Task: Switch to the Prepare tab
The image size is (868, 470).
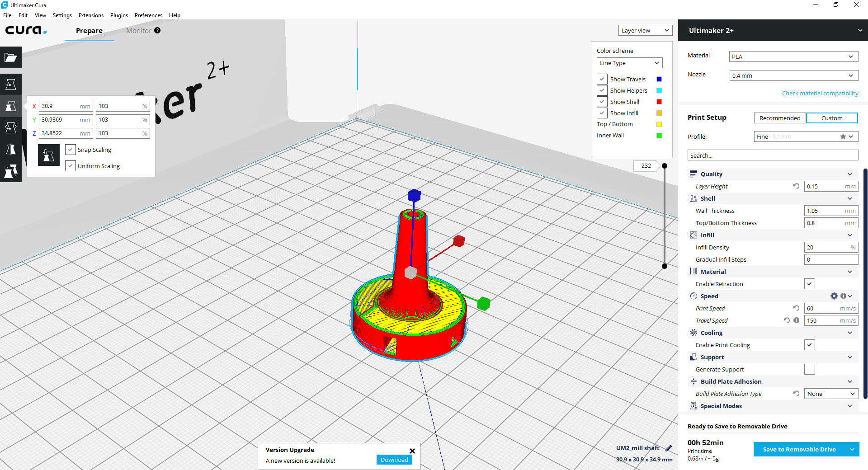Action: tap(89, 30)
